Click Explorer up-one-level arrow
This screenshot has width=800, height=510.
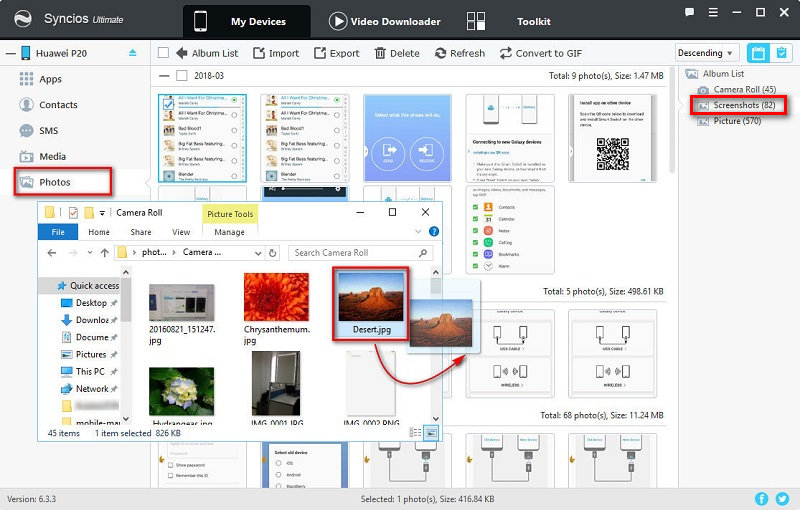[105, 252]
